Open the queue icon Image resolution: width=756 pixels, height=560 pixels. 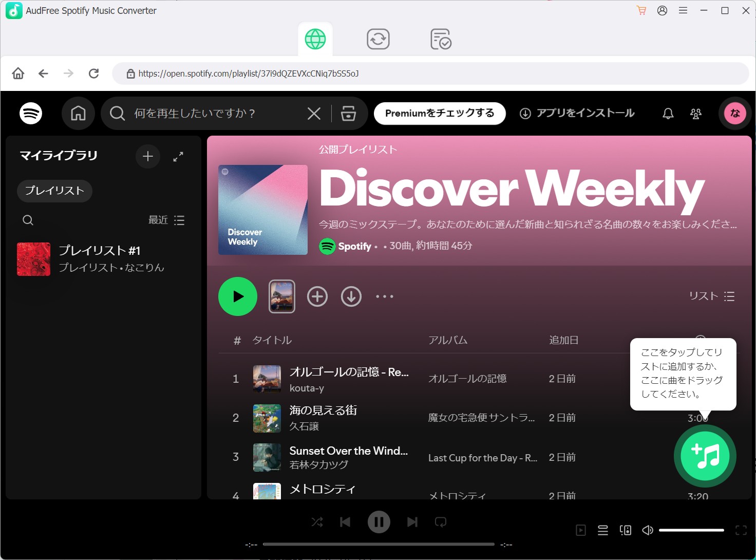point(603,530)
